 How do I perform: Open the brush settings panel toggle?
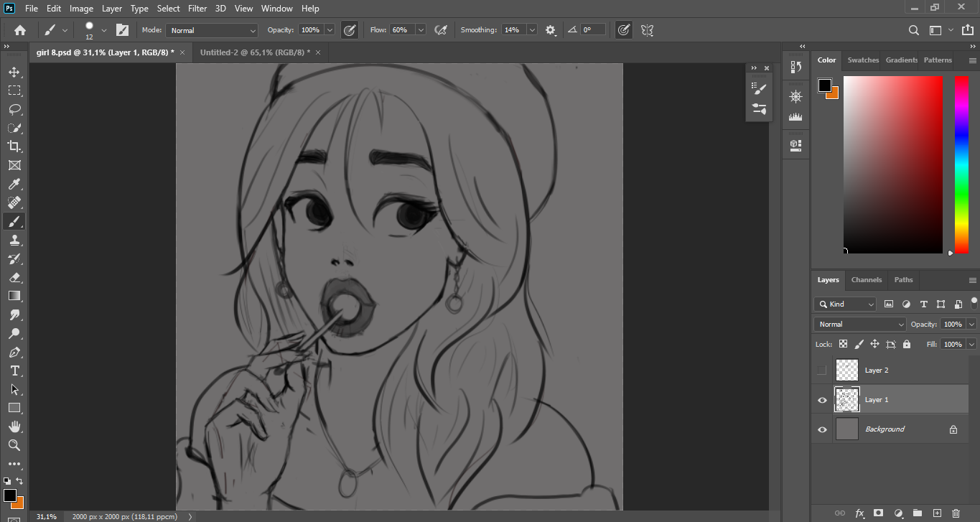click(x=122, y=30)
